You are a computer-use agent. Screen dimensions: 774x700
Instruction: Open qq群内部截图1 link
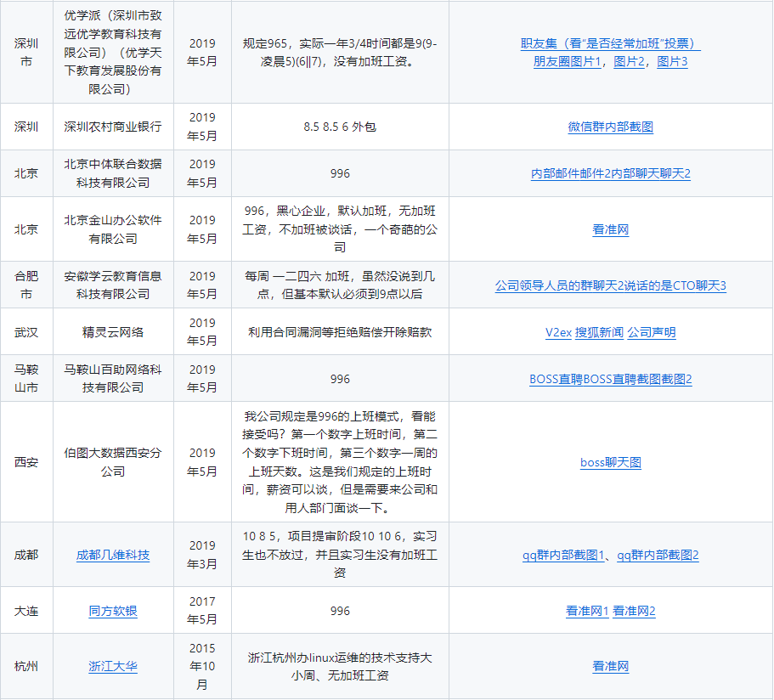(563, 555)
